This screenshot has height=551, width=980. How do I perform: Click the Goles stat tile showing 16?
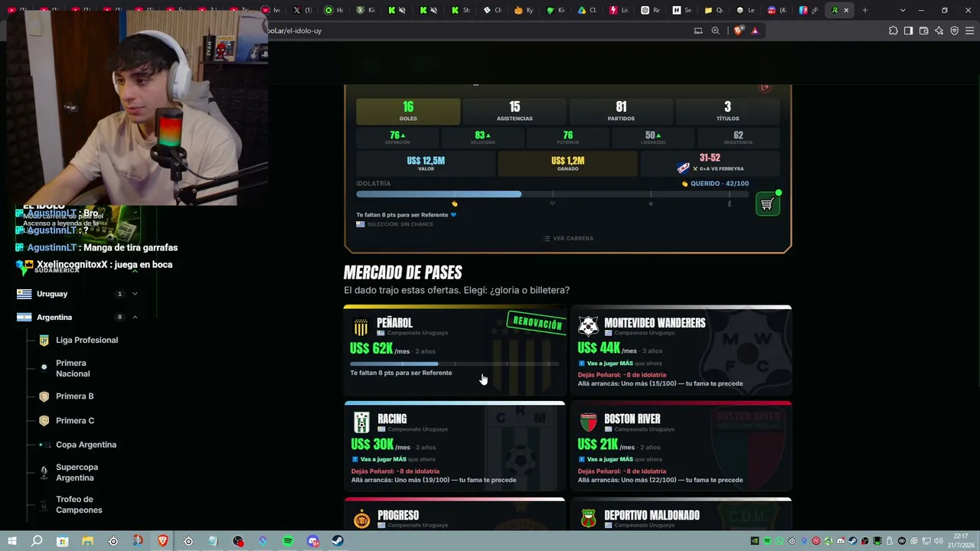[x=408, y=111]
